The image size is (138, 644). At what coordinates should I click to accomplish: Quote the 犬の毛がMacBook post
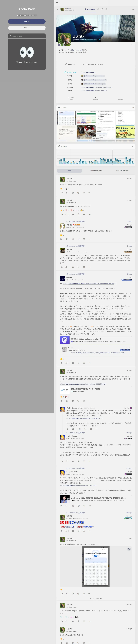[84, 214]
